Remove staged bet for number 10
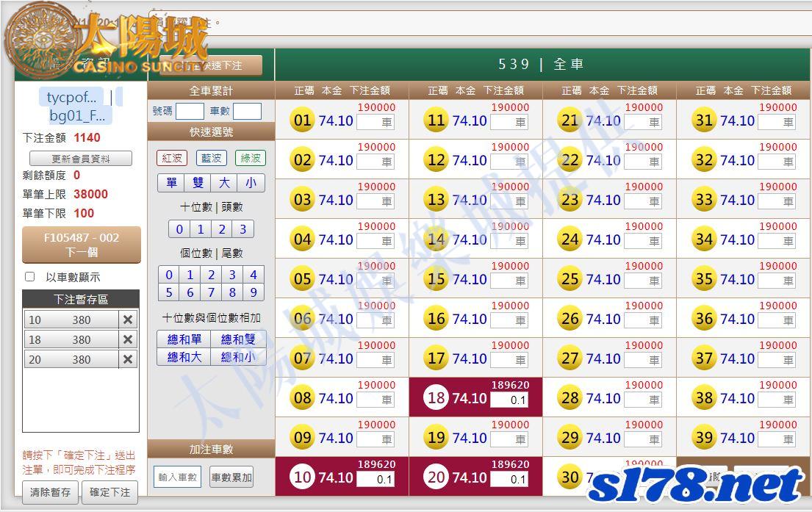 (128, 320)
